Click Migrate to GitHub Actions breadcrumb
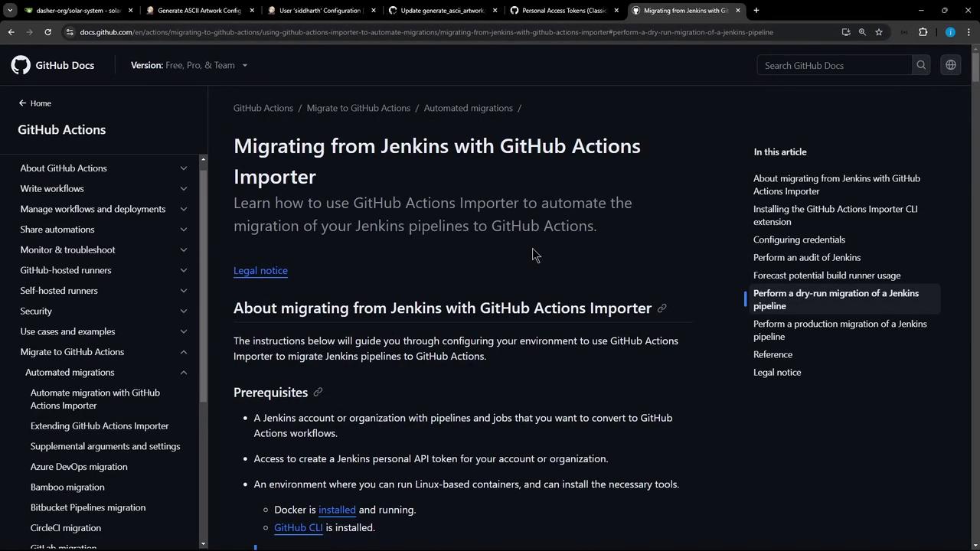The width and height of the screenshot is (980, 551). tap(358, 108)
